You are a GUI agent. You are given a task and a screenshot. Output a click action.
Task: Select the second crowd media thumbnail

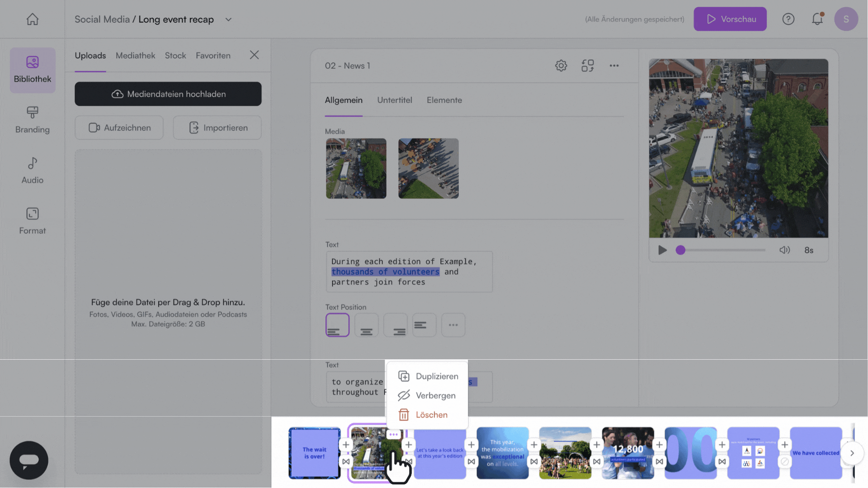click(x=429, y=169)
